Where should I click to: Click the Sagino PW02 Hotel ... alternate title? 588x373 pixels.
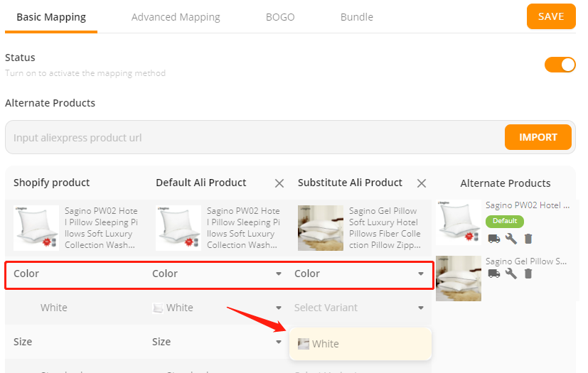(x=528, y=205)
